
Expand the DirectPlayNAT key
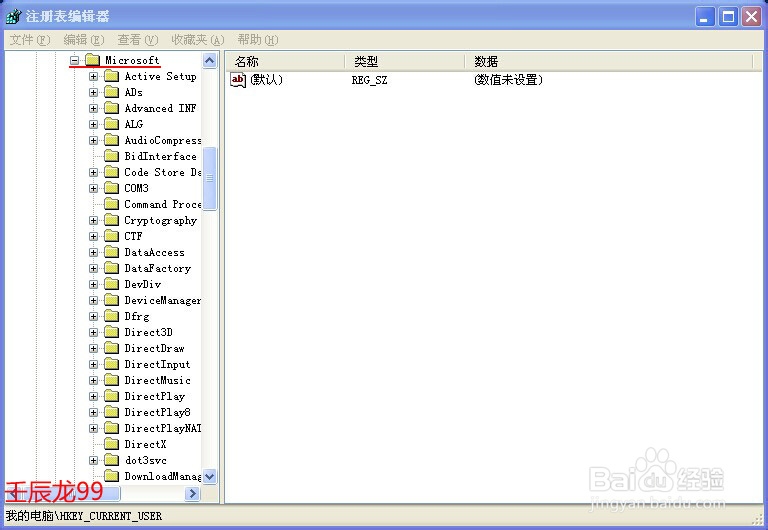point(94,429)
